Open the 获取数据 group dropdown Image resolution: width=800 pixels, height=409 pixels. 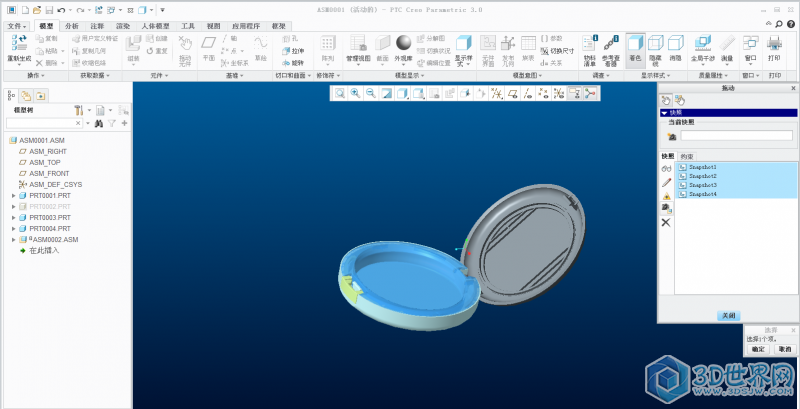coord(95,75)
